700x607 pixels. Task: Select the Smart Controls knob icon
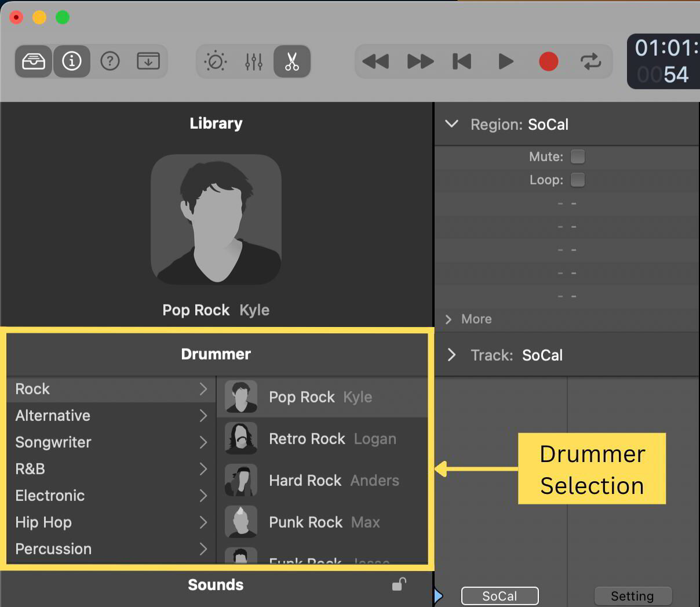(215, 61)
